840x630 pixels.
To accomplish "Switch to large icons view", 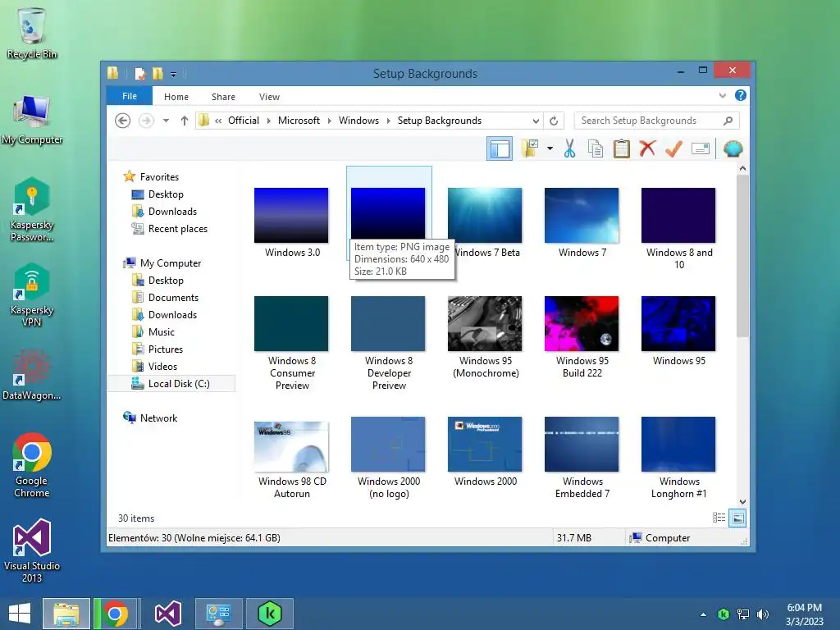I will pyautogui.click(x=737, y=518).
